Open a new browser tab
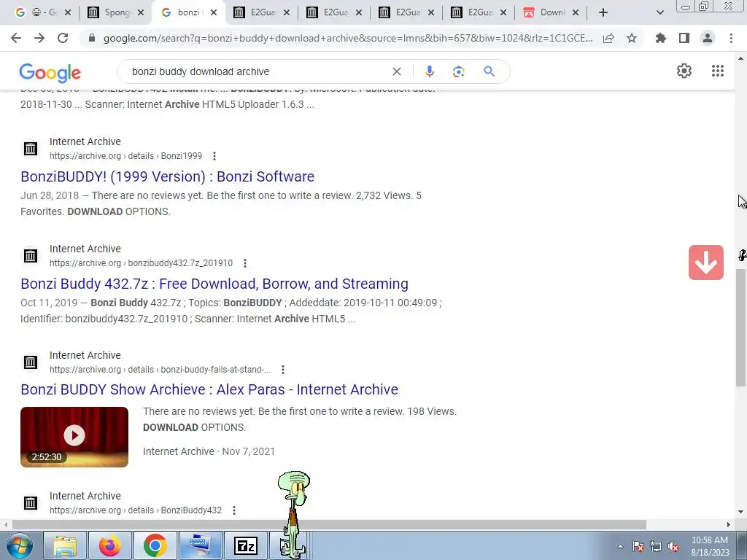 pyautogui.click(x=603, y=12)
